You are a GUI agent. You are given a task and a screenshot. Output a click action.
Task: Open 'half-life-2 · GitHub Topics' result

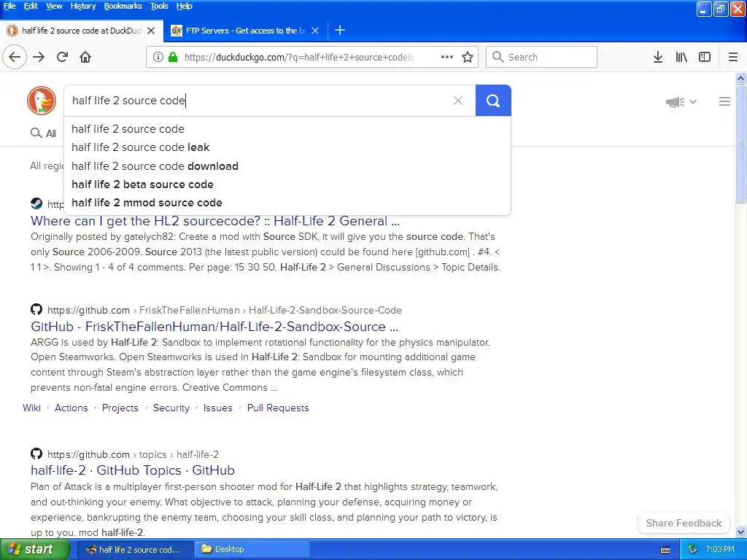point(133,470)
